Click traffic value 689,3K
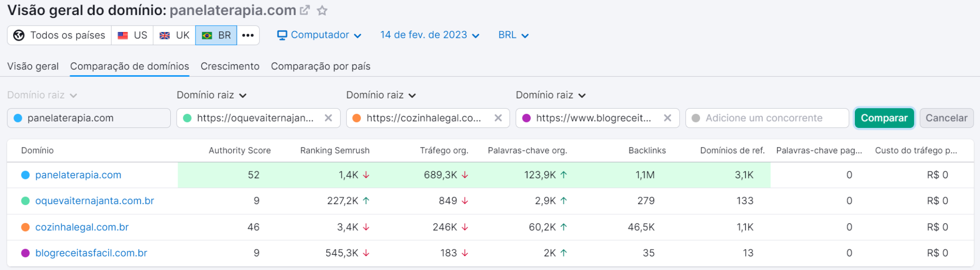 tap(441, 175)
